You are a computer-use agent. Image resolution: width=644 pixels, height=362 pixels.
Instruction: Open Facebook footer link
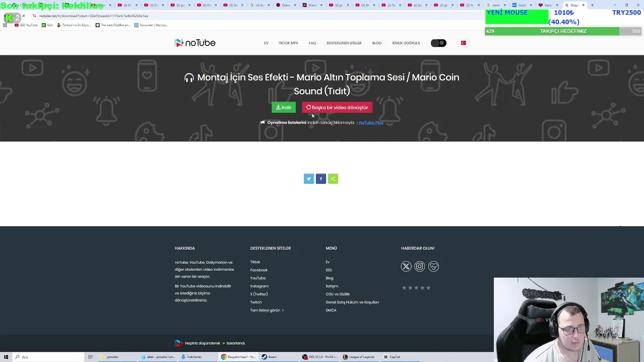point(259,270)
